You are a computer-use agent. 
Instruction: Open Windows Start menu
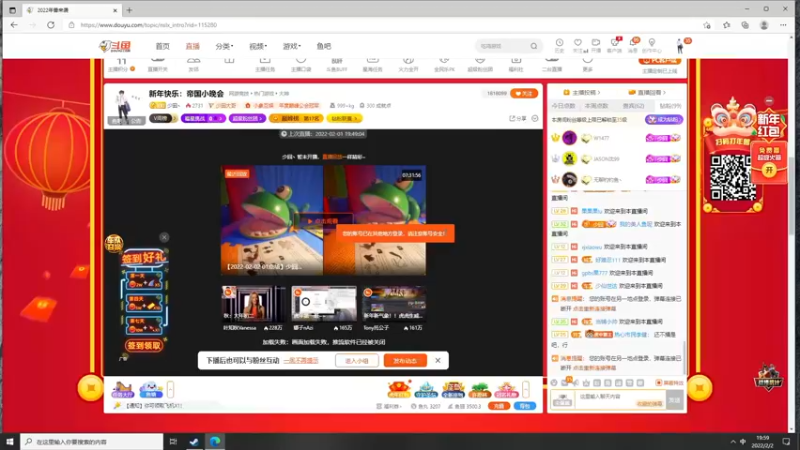click(10, 441)
